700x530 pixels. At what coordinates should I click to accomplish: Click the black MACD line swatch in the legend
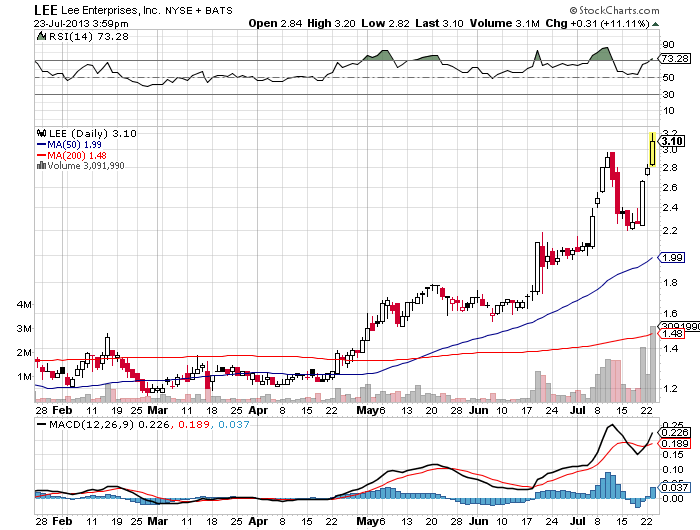(x=42, y=424)
